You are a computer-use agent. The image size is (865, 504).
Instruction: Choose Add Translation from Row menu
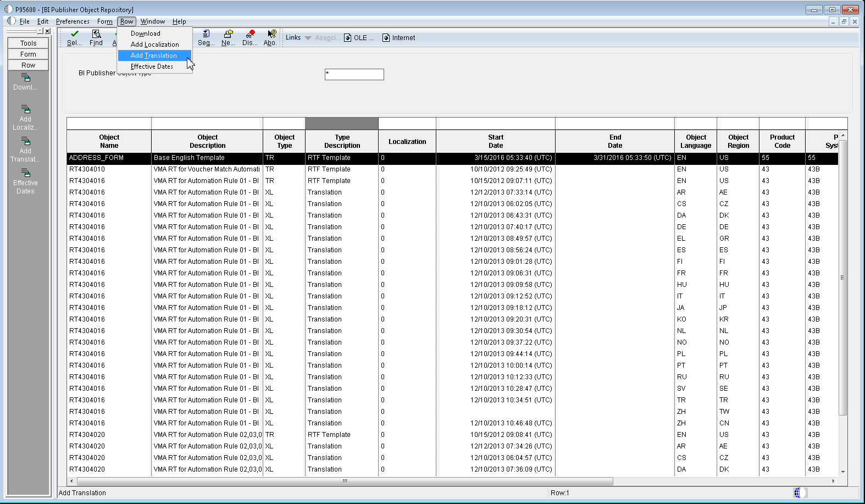154,56
